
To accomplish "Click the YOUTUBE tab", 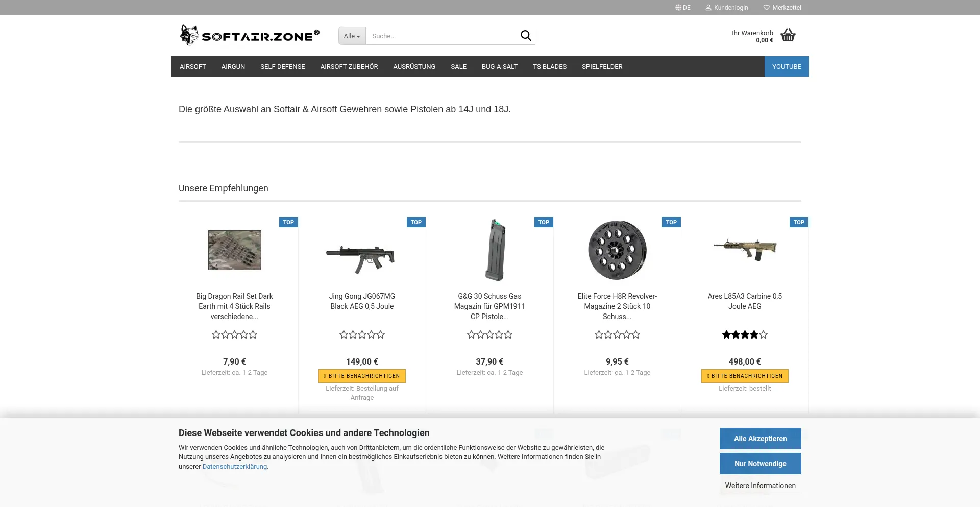I will [x=786, y=67].
